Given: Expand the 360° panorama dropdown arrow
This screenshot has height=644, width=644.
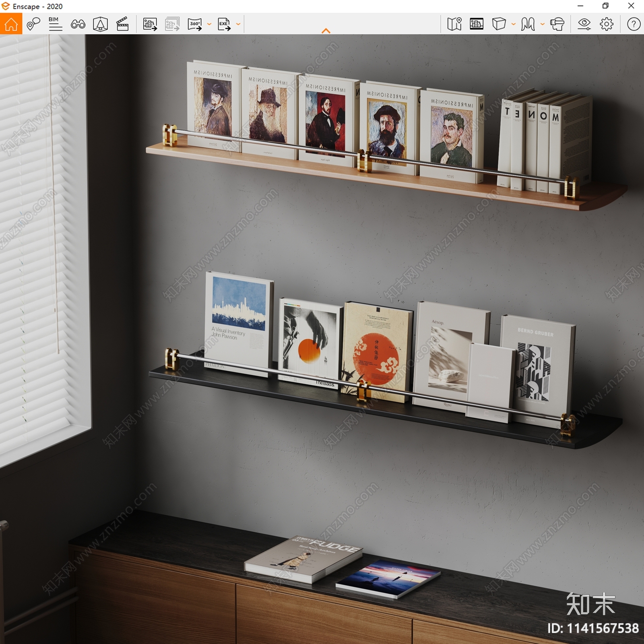Looking at the screenshot, I should [x=209, y=24].
